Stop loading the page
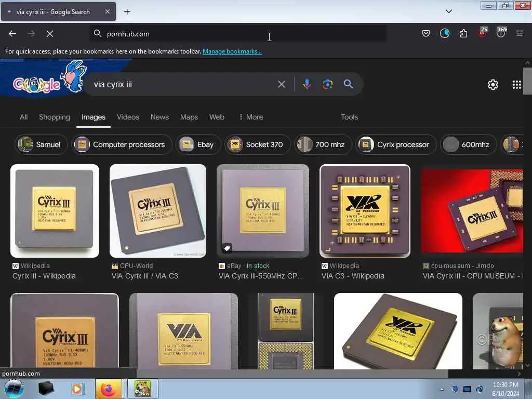 coord(50,34)
